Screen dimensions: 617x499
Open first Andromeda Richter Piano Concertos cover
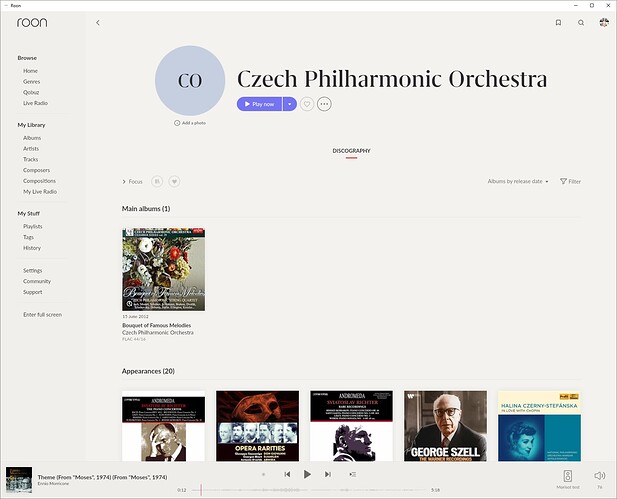click(163, 426)
